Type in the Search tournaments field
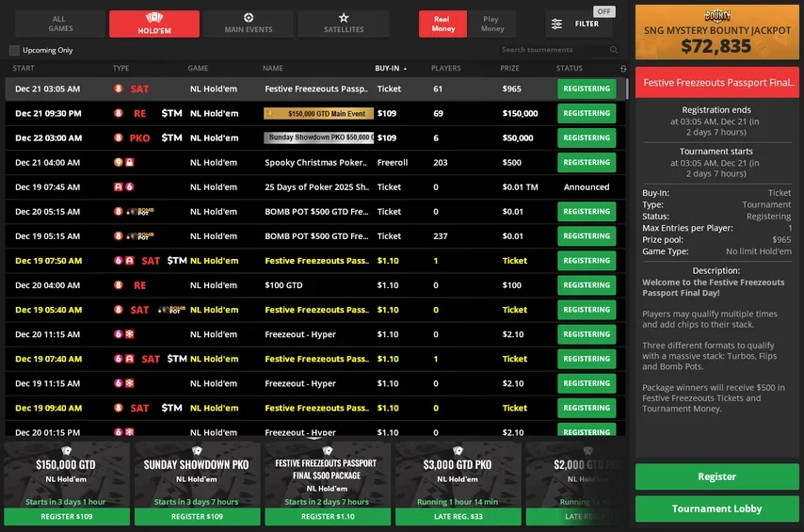Viewport: 804px width, 532px height. pyautogui.click(x=552, y=50)
